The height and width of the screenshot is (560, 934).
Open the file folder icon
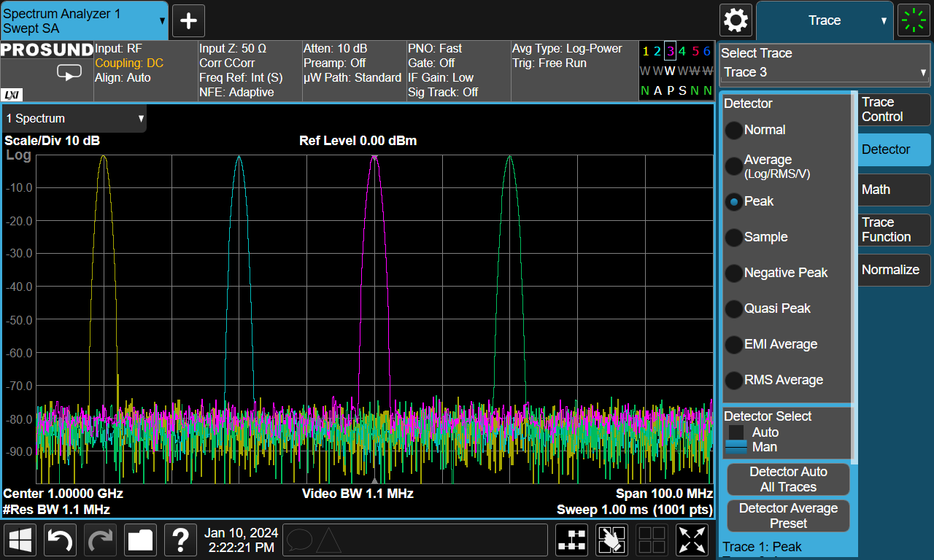coord(140,540)
